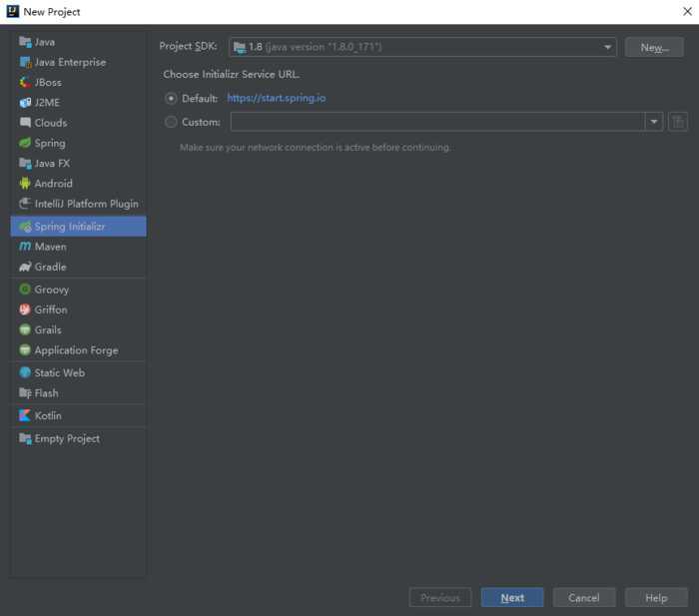
Task: Click the Java FX icon
Action: pyautogui.click(x=25, y=163)
